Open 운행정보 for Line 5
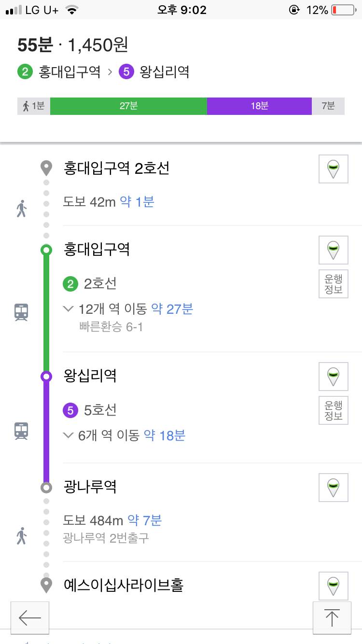362x644 pixels. pos(334,410)
